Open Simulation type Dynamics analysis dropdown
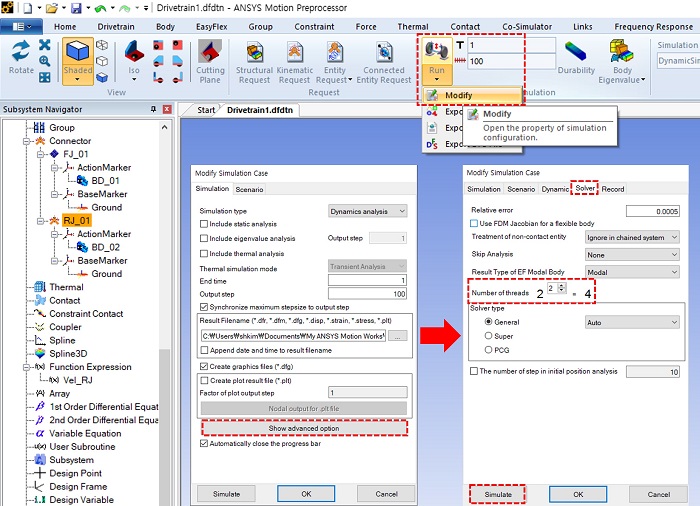The image size is (700, 506). click(x=367, y=211)
